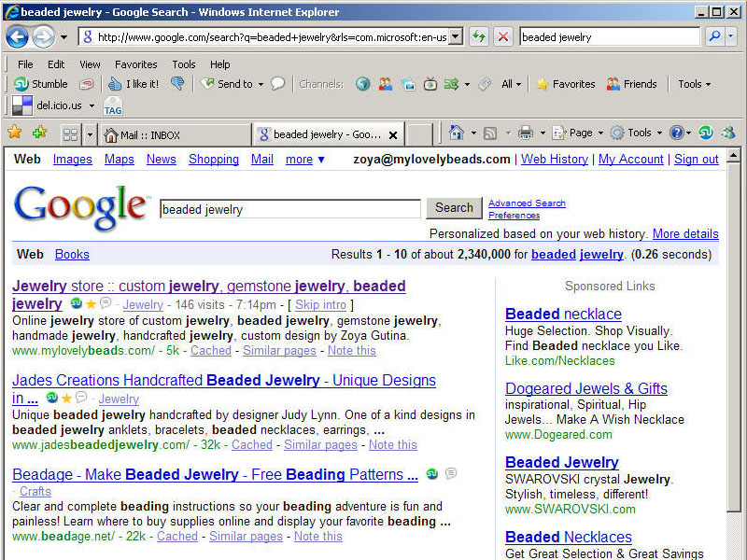Open the Images search link

coord(73,159)
